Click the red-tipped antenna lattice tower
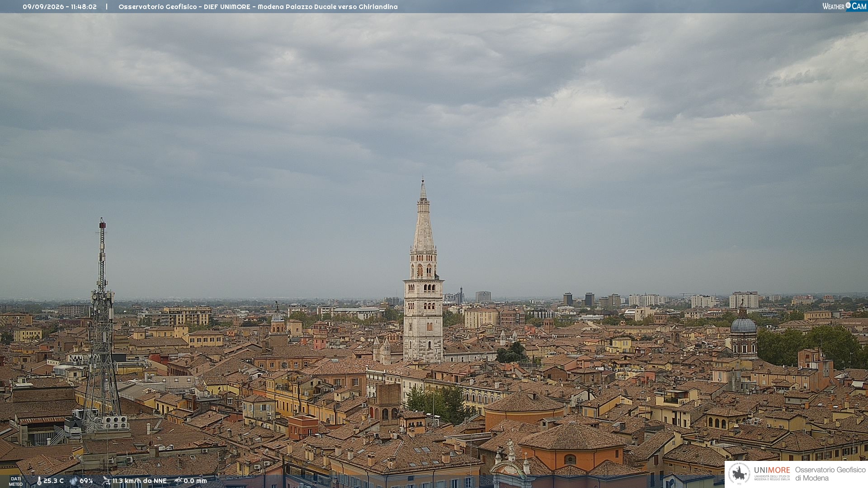Image resolution: width=868 pixels, height=488 pixels. coord(102,325)
